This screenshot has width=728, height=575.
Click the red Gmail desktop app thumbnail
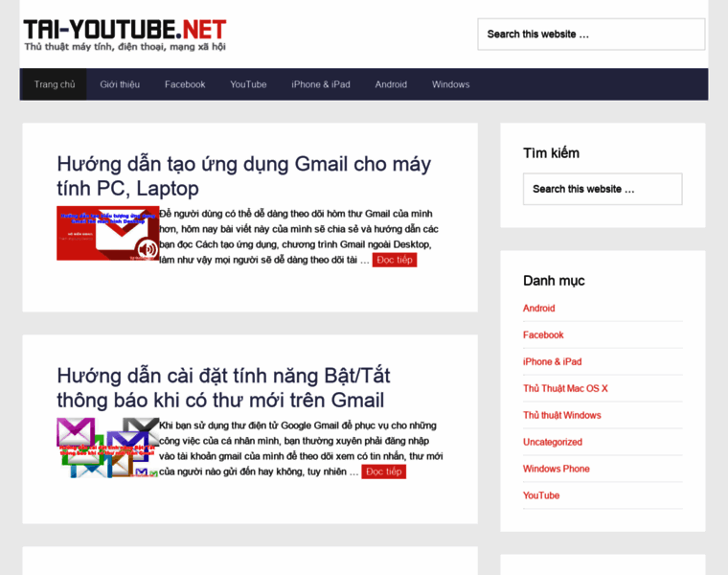tap(107, 233)
